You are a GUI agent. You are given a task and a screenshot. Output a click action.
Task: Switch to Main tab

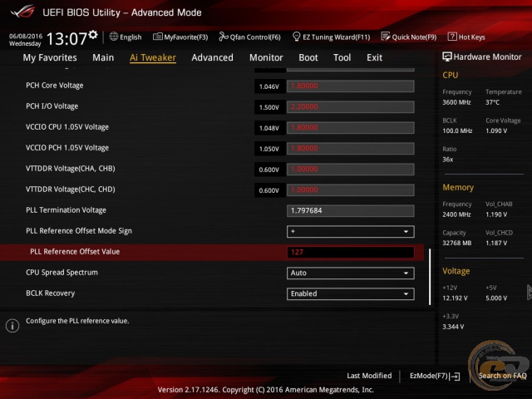(x=103, y=57)
